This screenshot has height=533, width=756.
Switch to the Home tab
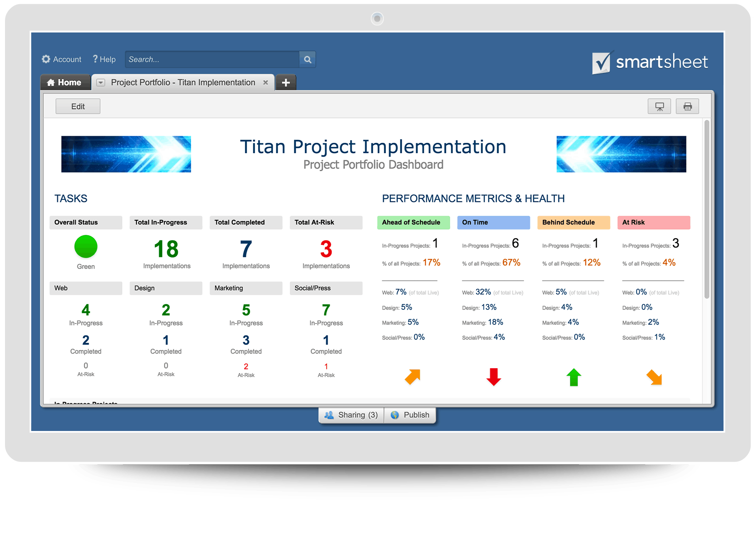coord(65,82)
